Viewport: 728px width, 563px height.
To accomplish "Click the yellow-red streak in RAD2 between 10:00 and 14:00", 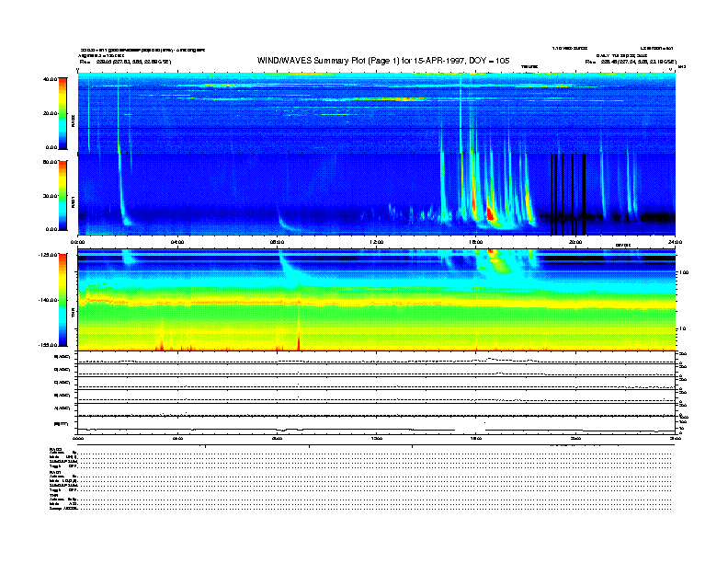I will pyautogui.click(x=375, y=99).
